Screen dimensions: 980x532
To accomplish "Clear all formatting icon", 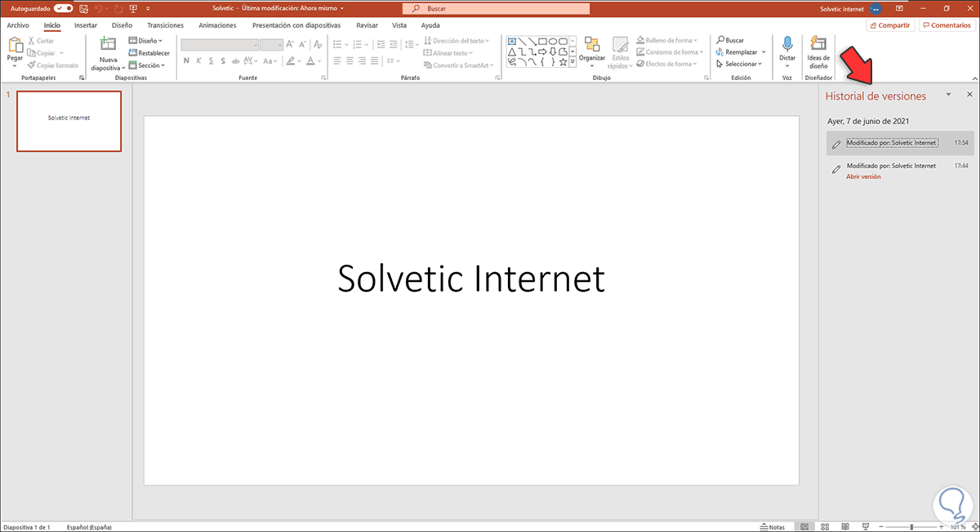I will [x=319, y=45].
